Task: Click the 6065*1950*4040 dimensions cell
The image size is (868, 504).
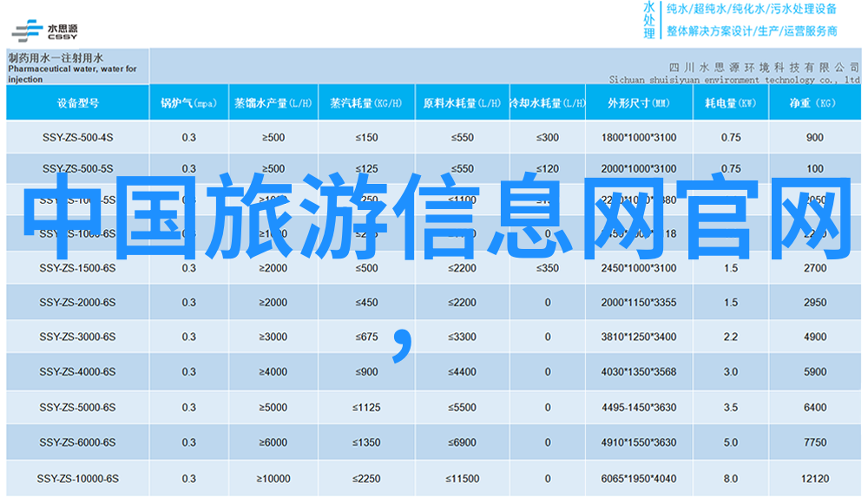Action: click(638, 477)
